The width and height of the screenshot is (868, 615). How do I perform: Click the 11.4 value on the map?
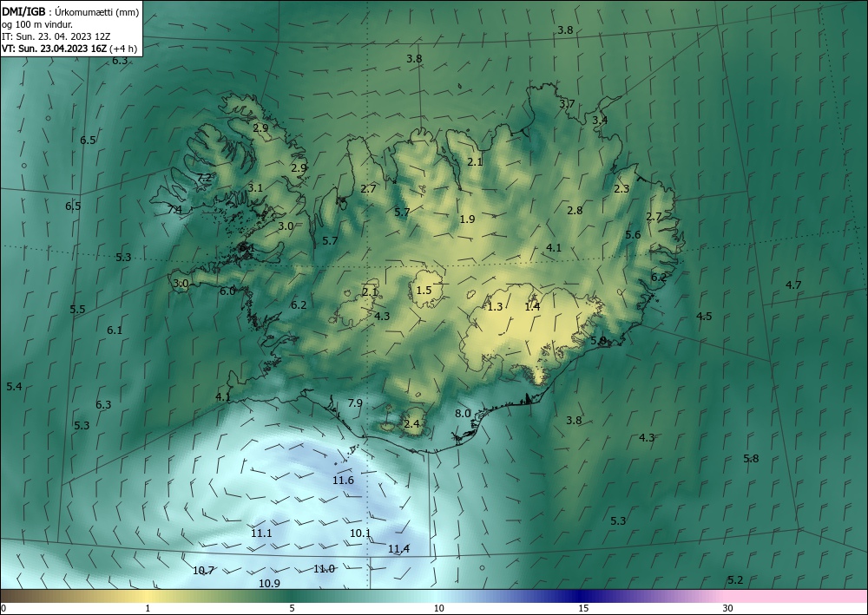pos(398,548)
